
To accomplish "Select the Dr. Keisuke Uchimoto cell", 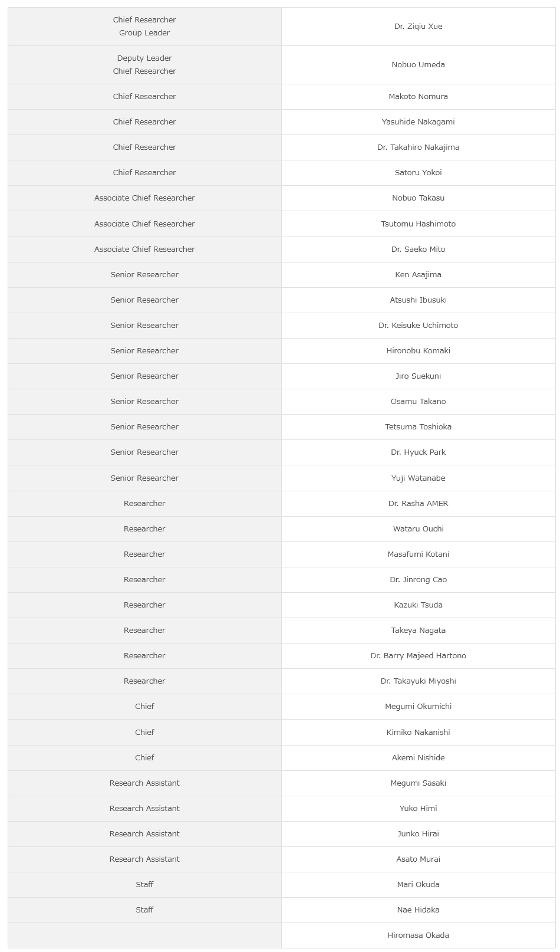I will tap(418, 326).
